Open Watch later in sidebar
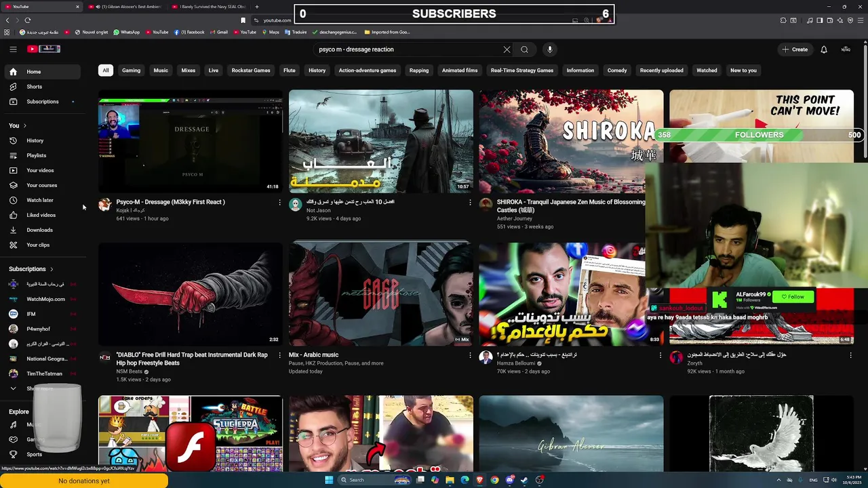 [41, 200]
